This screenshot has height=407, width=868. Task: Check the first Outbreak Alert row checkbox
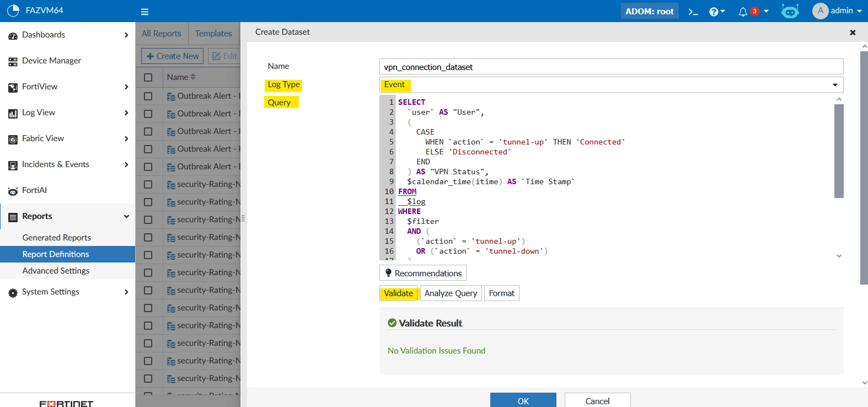pos(148,96)
